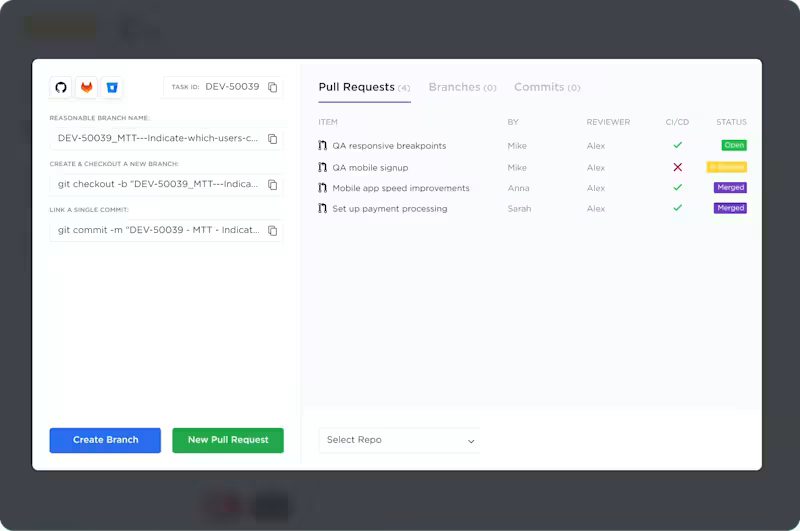Open Mobile app speed improvements pull request
800x531 pixels.
(x=400, y=188)
